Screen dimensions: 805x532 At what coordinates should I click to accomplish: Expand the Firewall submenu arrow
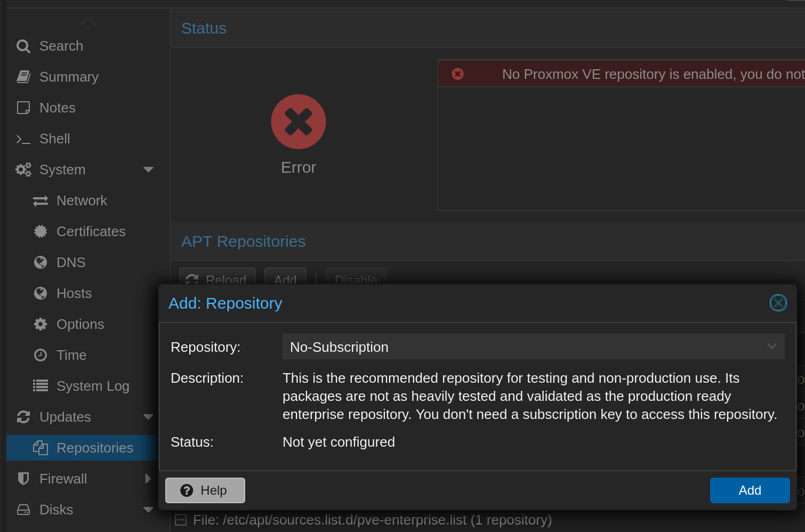pos(148,479)
